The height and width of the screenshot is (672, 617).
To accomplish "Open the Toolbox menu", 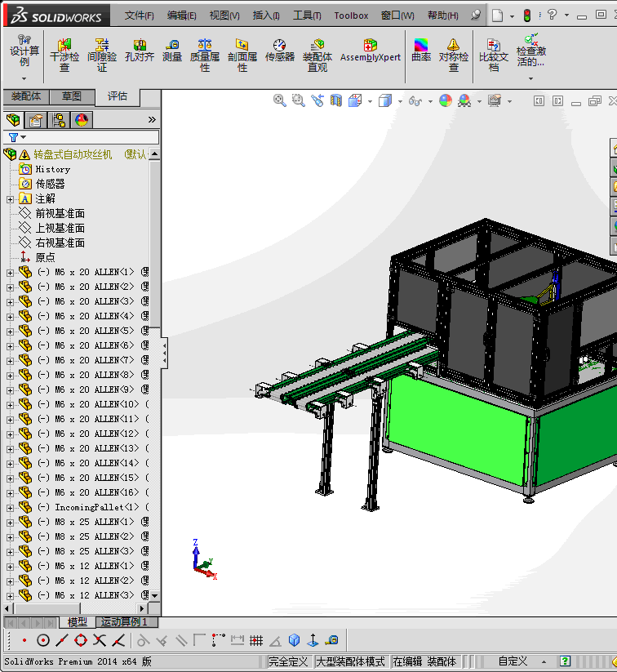I will [351, 16].
